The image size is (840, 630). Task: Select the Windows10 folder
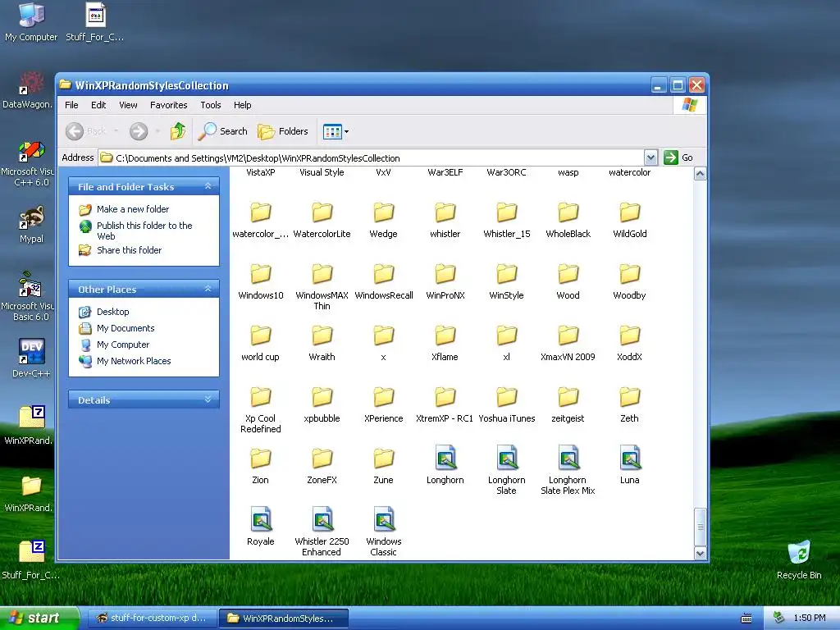(x=260, y=282)
